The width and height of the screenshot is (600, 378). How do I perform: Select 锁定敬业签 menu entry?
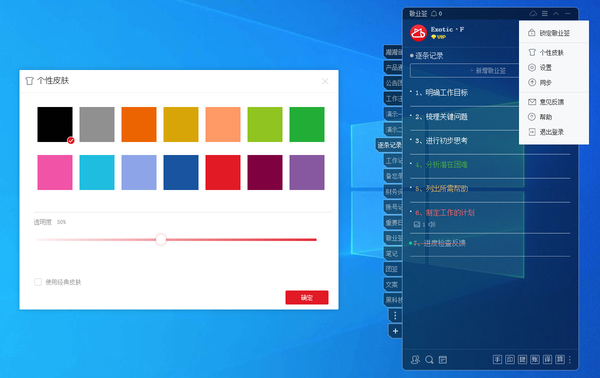click(x=554, y=33)
